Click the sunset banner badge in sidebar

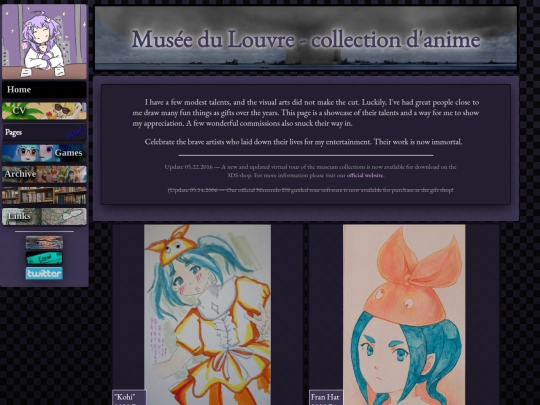click(x=44, y=242)
